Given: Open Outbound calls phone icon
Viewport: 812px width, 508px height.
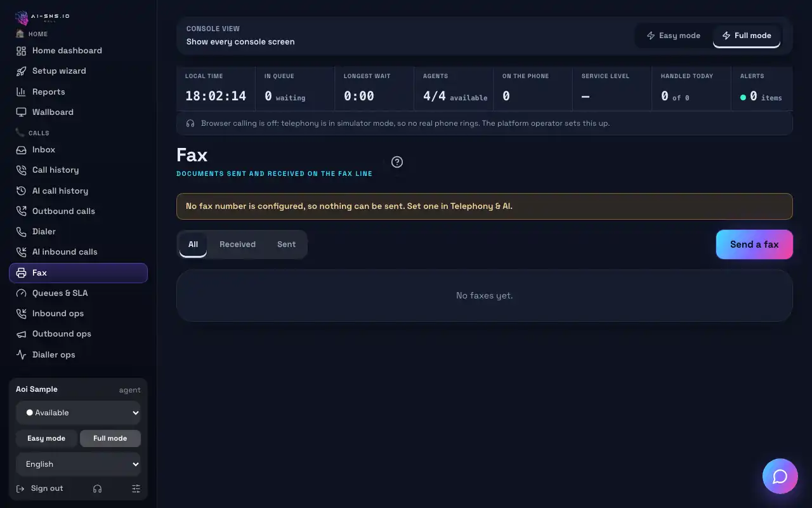Looking at the screenshot, I should click(x=21, y=211).
